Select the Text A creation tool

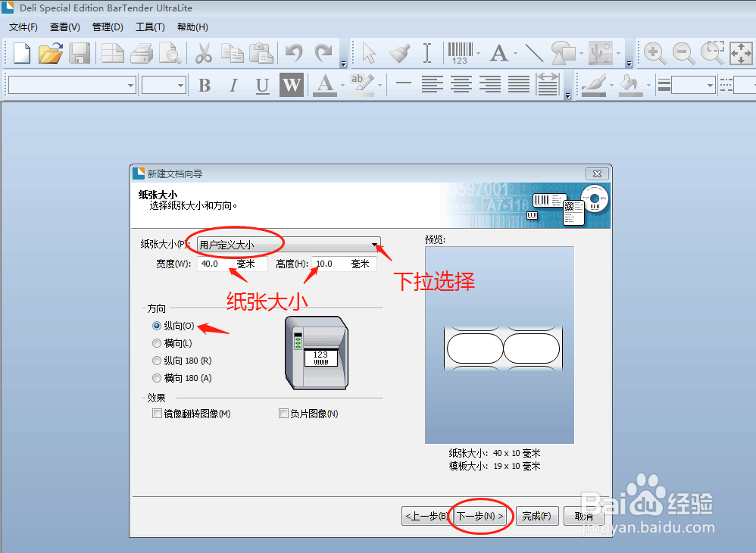click(499, 53)
